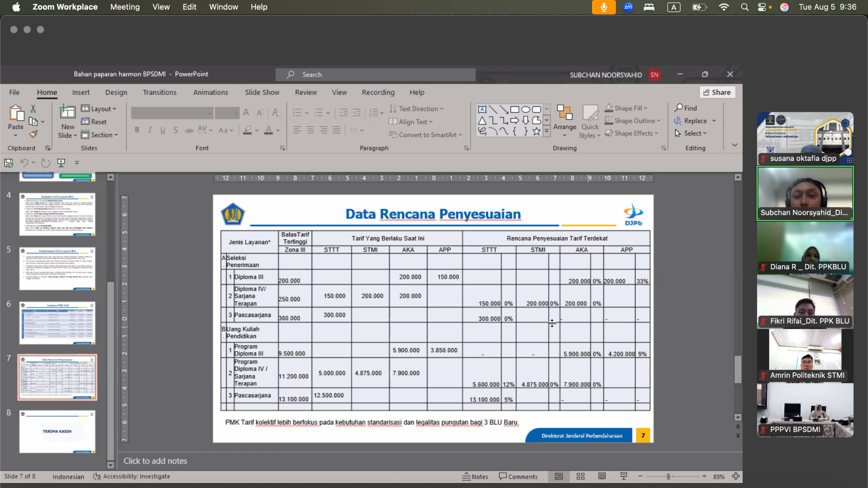Toggle Center paragraph alignment
The width and height of the screenshot is (868, 488).
[310, 130]
